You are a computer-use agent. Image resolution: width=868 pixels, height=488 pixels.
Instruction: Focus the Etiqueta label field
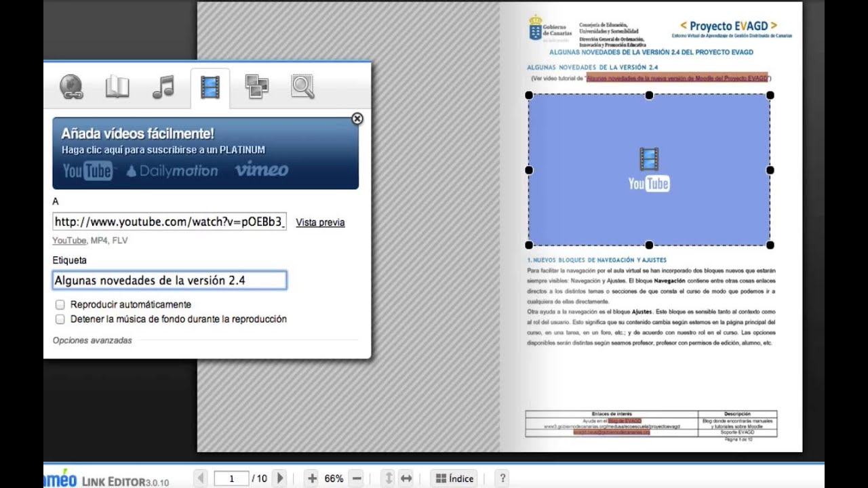click(x=170, y=280)
